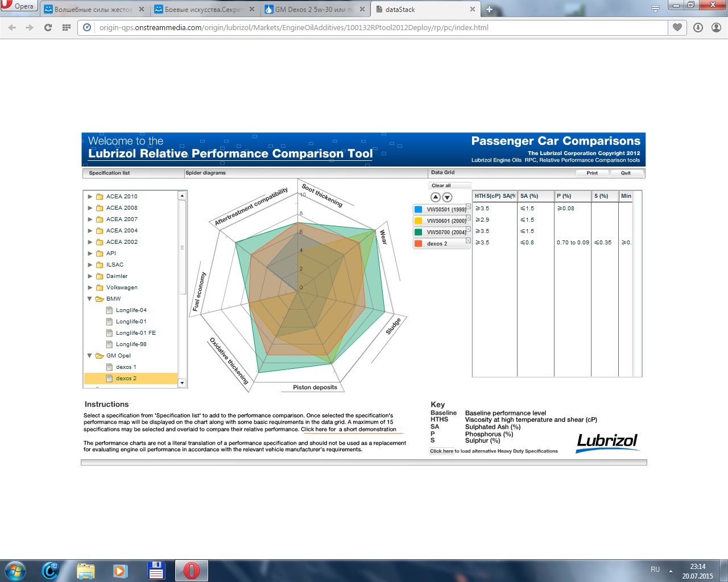Switch to GM Dexos 2 5w-30 tab

point(315,9)
